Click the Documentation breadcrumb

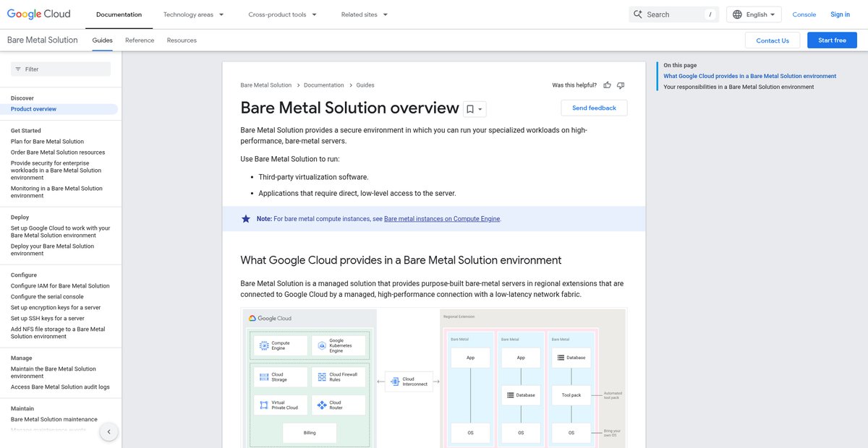324,85
